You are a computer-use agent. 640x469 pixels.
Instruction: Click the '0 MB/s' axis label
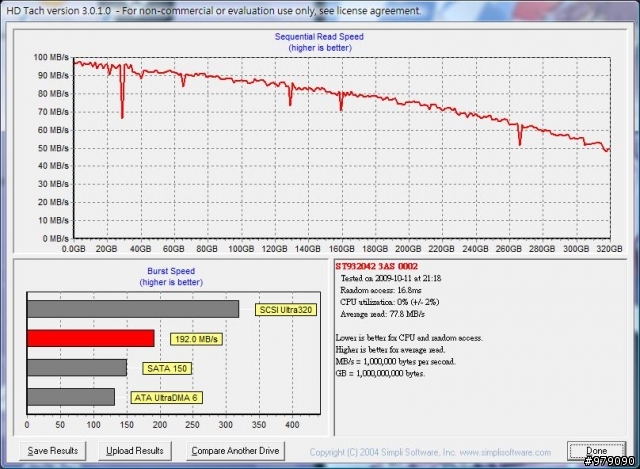(x=56, y=238)
